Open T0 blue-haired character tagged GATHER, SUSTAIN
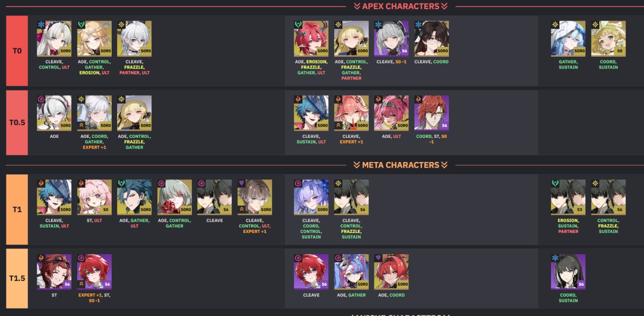The width and height of the screenshot is (644, 316). (x=568, y=38)
